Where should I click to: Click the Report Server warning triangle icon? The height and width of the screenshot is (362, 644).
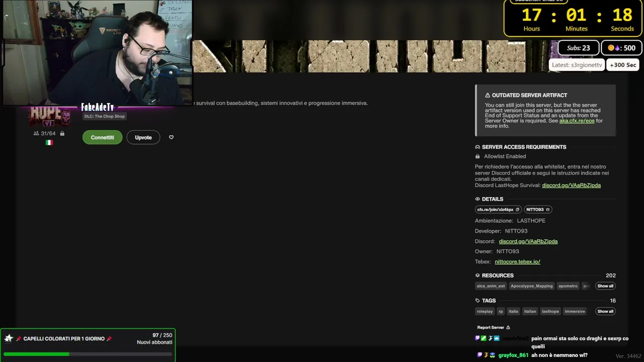click(x=508, y=327)
